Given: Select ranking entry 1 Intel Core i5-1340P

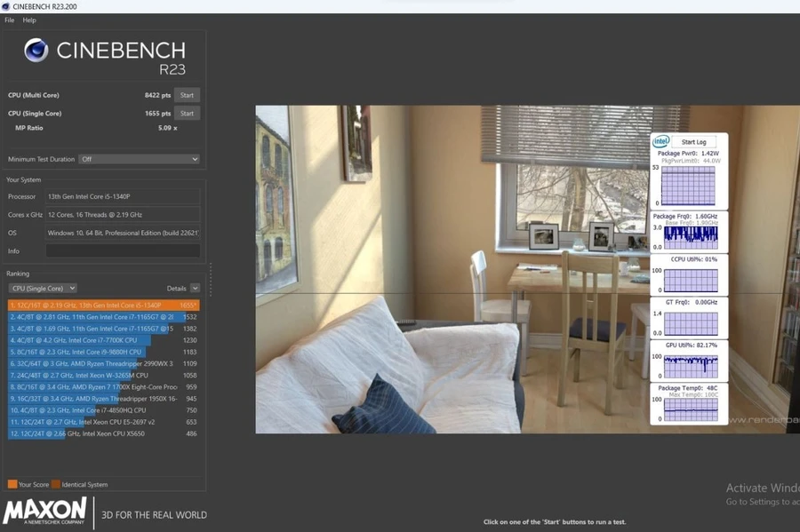Looking at the screenshot, I should pyautogui.click(x=104, y=306).
